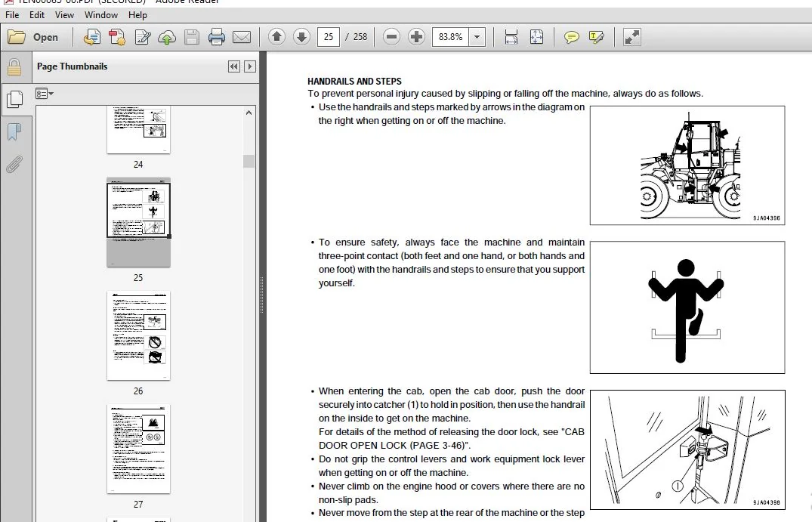
Task: Select page 26 thumbnail
Action: click(x=138, y=335)
